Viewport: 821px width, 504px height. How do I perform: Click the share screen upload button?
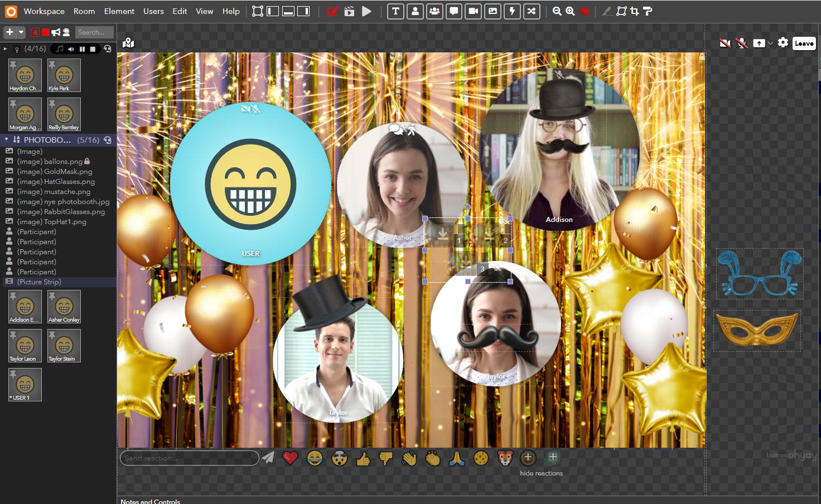tap(759, 43)
